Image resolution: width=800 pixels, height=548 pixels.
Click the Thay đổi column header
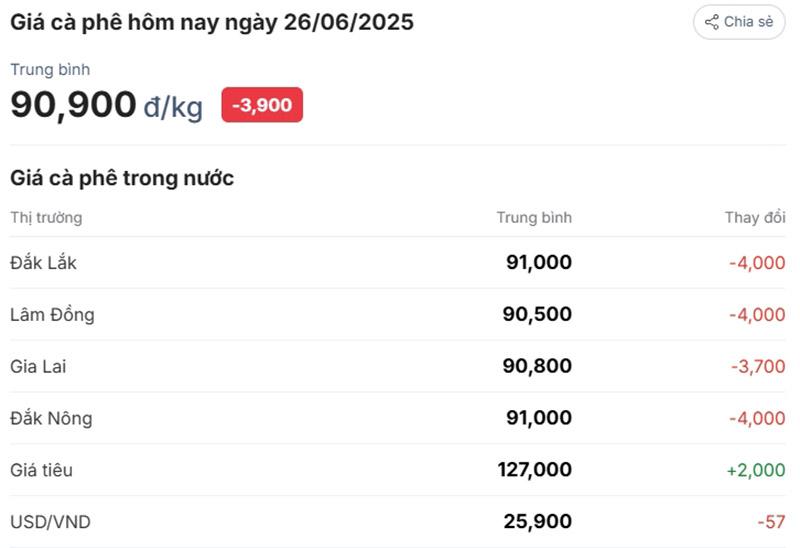755,217
